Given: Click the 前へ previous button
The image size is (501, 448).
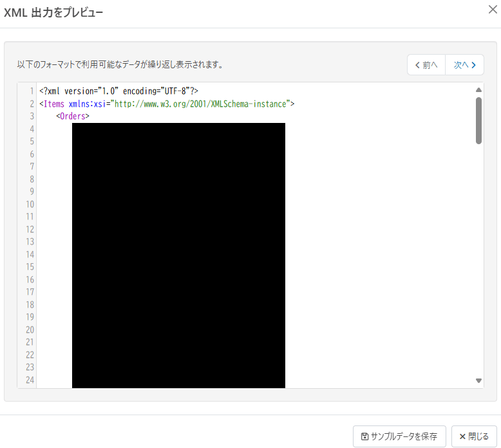Looking at the screenshot, I should tap(426, 65).
